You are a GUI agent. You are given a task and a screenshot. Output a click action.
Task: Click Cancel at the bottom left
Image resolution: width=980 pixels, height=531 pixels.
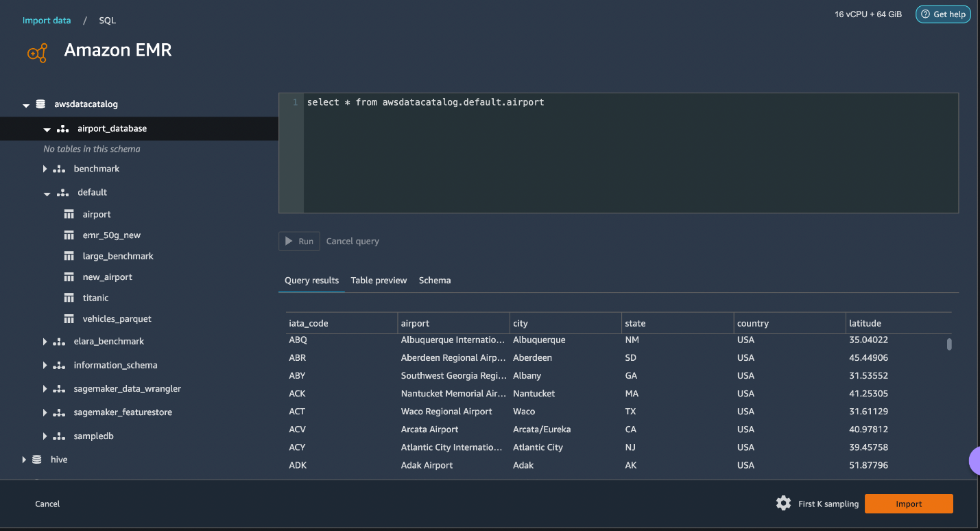47,504
